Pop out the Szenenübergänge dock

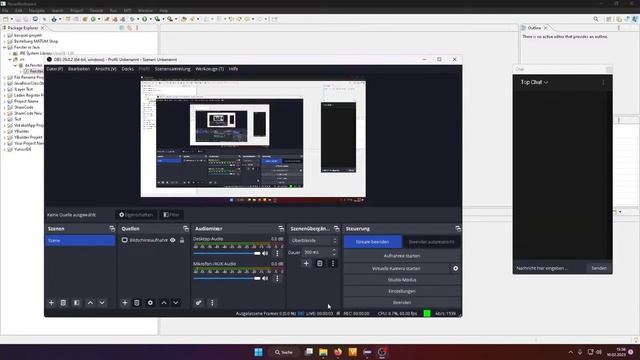click(336, 229)
